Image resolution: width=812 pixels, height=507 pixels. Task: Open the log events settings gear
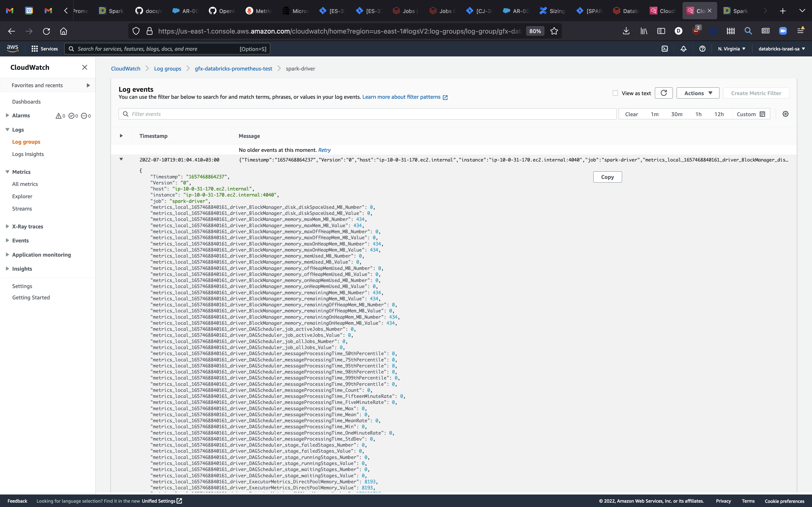(x=785, y=114)
